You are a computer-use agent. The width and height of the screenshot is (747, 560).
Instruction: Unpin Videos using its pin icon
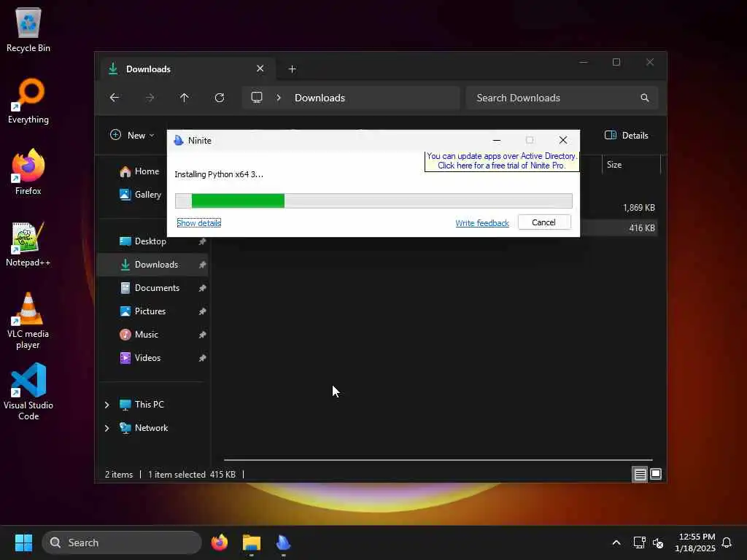pos(202,358)
